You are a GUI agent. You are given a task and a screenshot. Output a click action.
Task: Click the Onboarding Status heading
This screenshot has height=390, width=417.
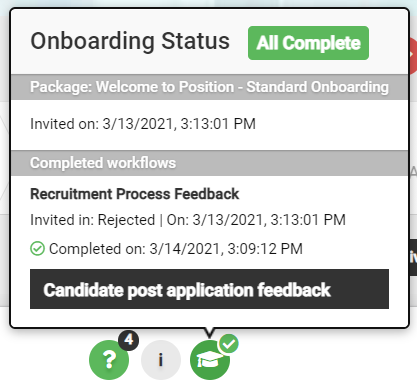tap(130, 41)
